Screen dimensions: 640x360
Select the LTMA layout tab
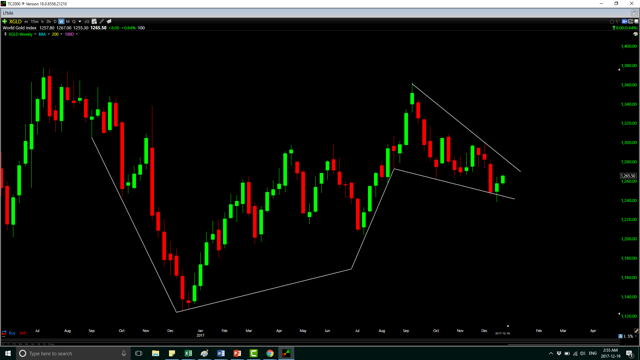tap(8, 13)
